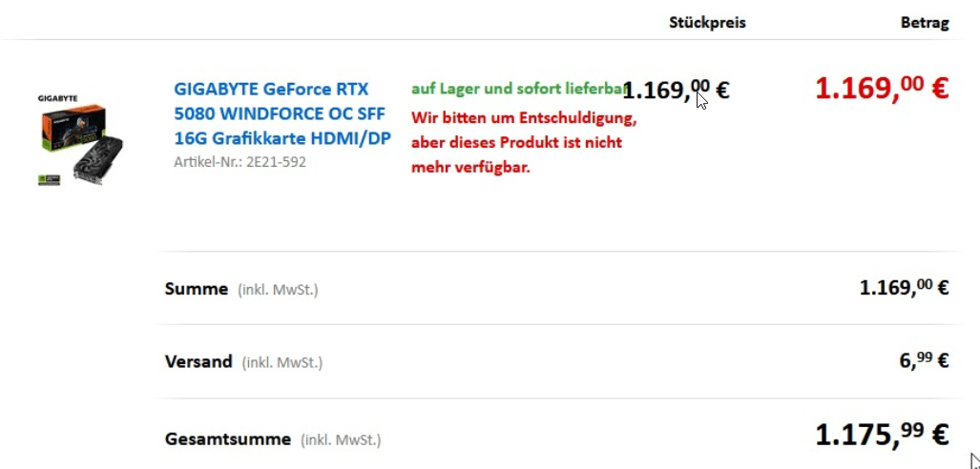The width and height of the screenshot is (980, 469).
Task: Click the black unit price 1.169,00 €
Action: (676, 91)
